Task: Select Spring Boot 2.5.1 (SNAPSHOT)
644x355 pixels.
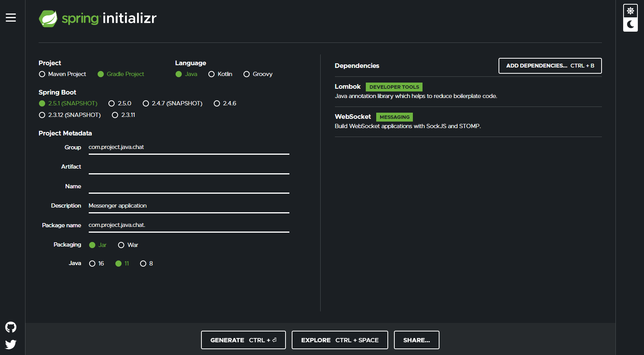Action: (68, 103)
